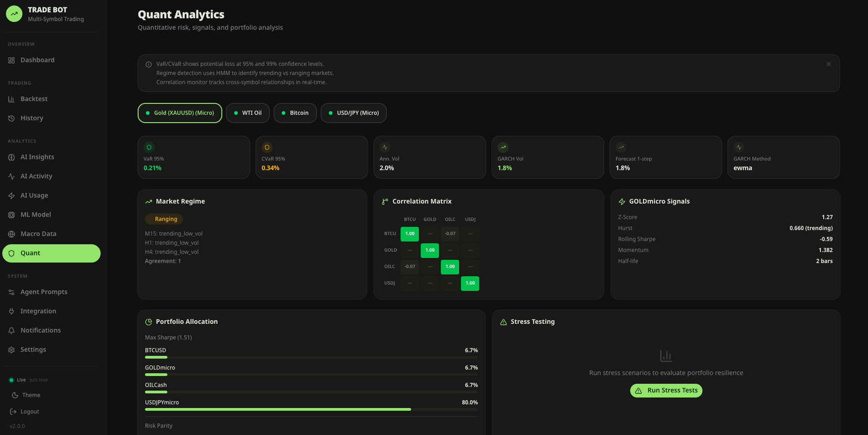Click the Settings gear icon
868x435 pixels.
[11, 350]
